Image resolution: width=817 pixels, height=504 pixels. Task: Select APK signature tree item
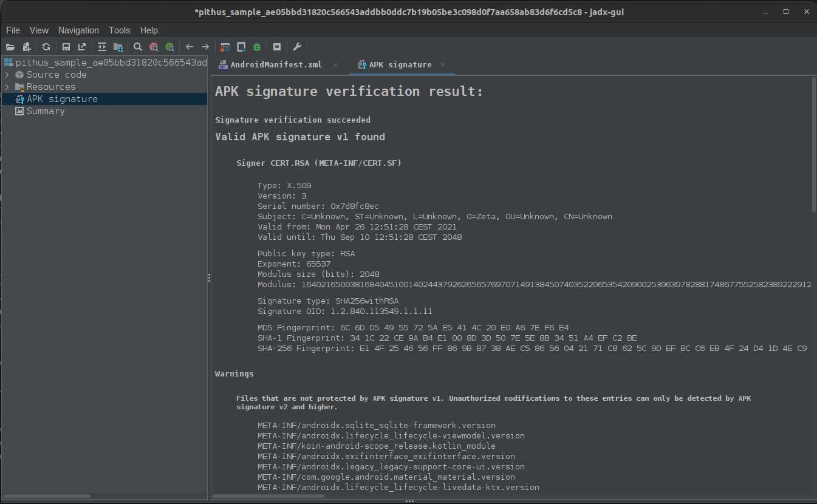tap(56, 99)
